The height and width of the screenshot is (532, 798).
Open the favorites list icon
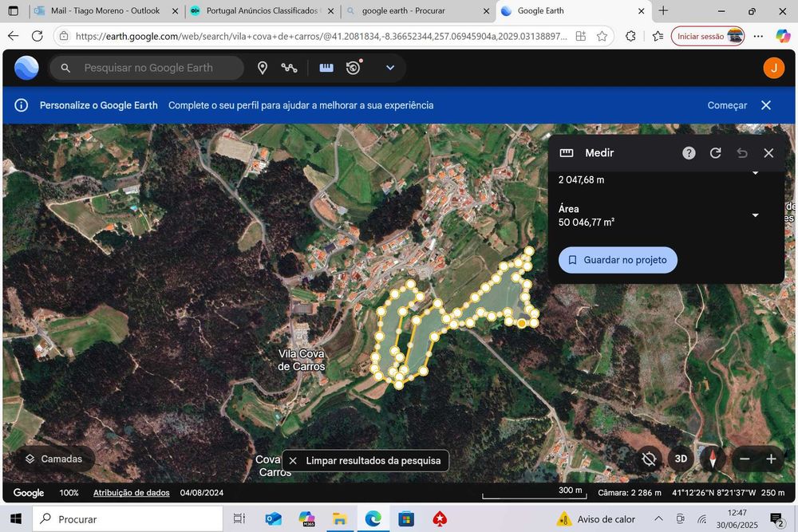(658, 36)
